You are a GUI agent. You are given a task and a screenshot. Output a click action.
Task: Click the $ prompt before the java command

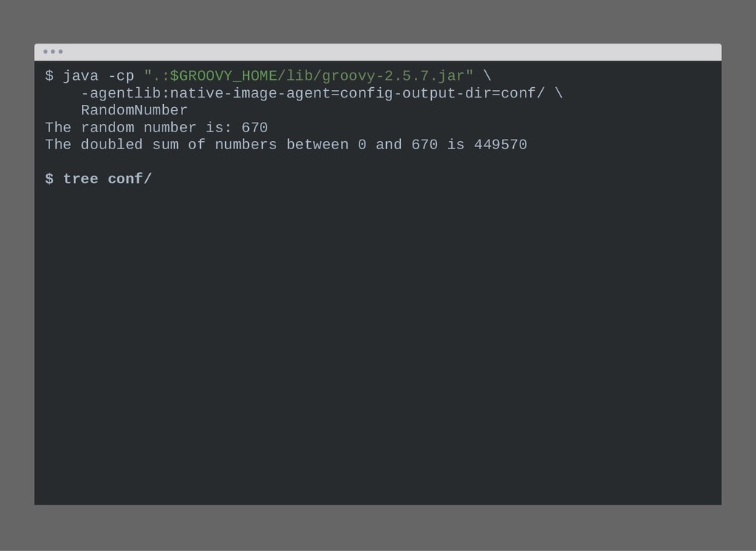pyautogui.click(x=49, y=76)
